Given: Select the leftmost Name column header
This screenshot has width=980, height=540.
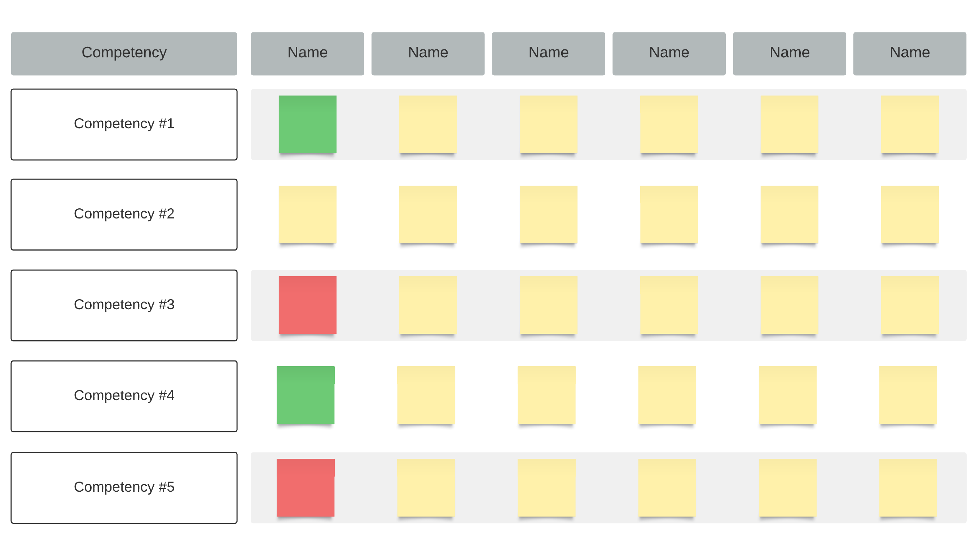Looking at the screenshot, I should 307,54.
